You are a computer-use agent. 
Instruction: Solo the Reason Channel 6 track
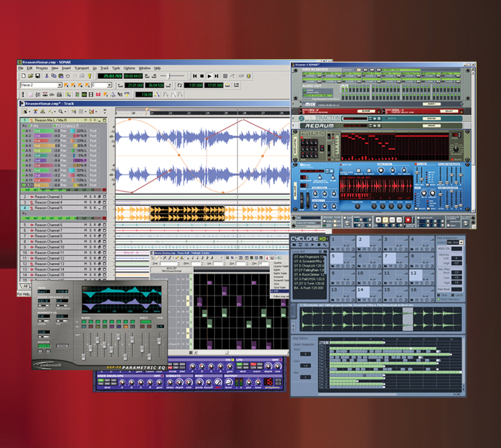(x=90, y=225)
